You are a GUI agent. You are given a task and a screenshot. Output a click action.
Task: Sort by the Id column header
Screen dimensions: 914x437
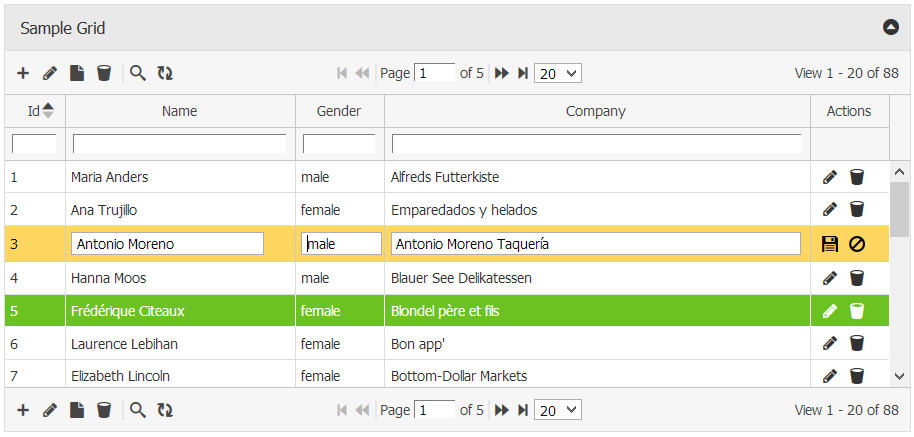click(35, 111)
